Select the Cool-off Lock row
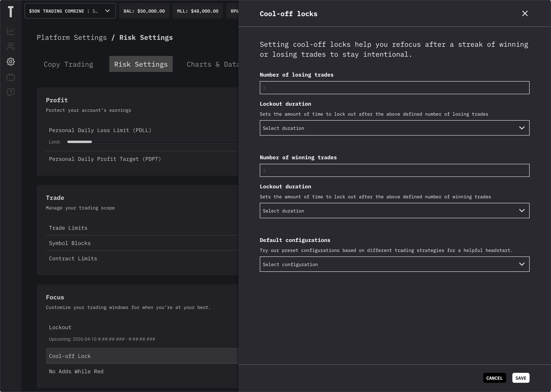The width and height of the screenshot is (551, 392). pyautogui.click(x=142, y=356)
